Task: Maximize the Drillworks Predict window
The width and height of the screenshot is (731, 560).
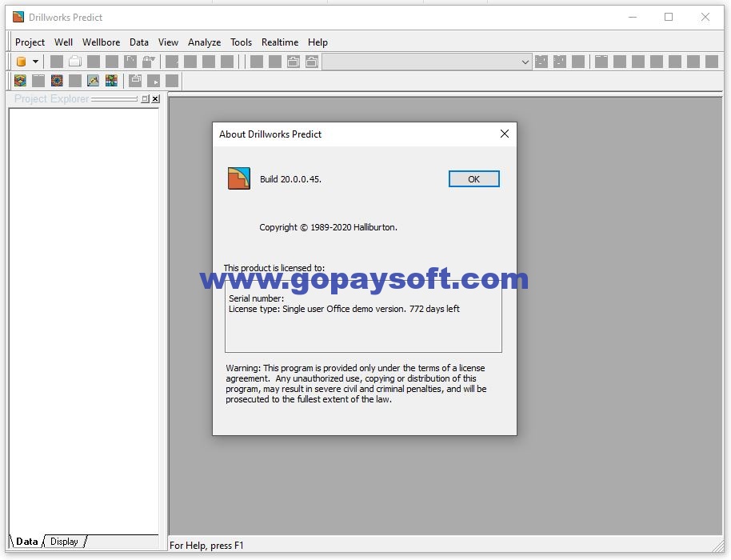Action: pos(669,18)
